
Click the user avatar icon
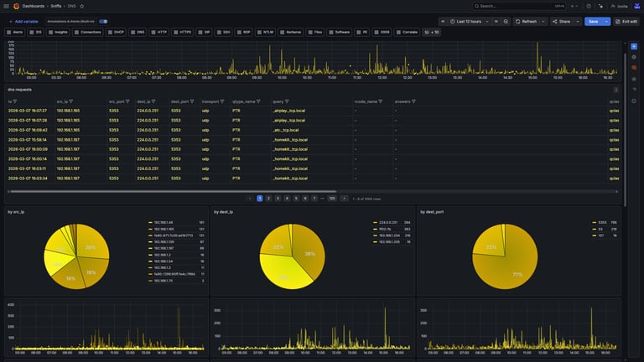(x=637, y=6)
